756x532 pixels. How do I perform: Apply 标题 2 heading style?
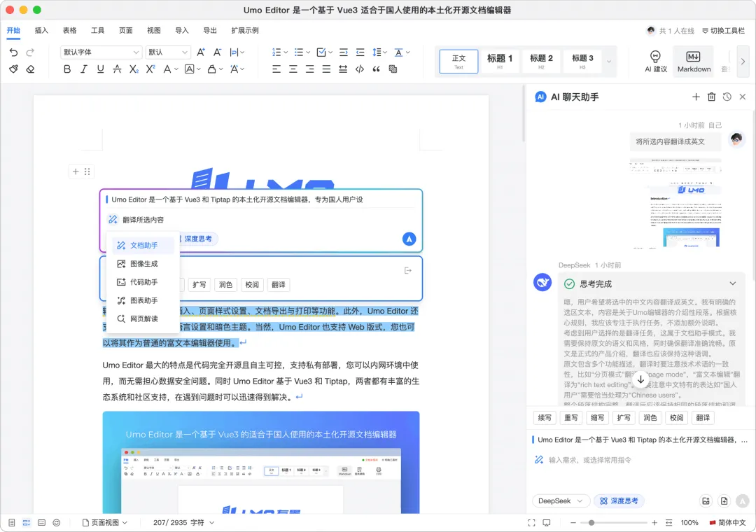pyautogui.click(x=541, y=62)
